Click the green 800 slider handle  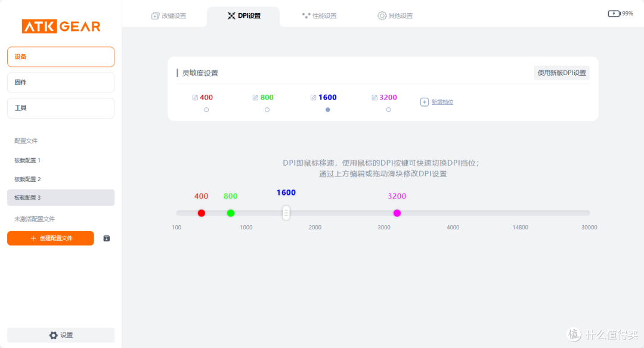click(231, 213)
